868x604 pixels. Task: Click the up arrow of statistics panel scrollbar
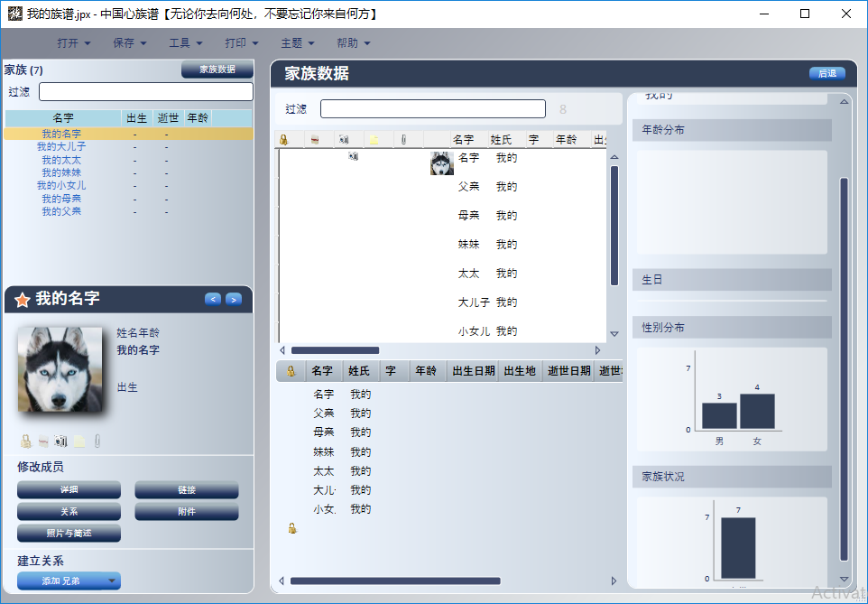pos(845,101)
